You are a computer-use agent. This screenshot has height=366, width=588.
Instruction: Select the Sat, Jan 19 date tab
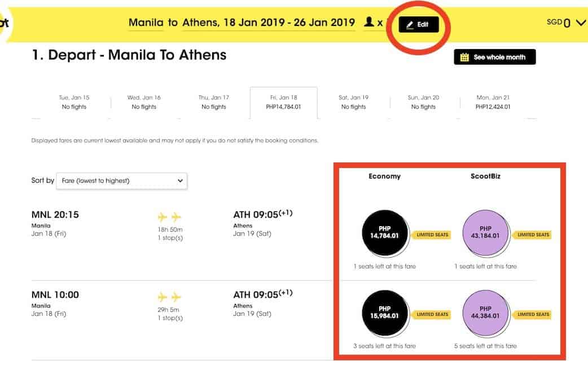point(353,102)
